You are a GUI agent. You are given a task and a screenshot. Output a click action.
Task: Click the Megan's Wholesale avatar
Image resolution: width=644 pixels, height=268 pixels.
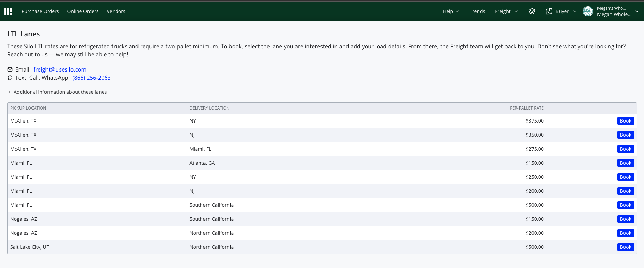tap(588, 11)
